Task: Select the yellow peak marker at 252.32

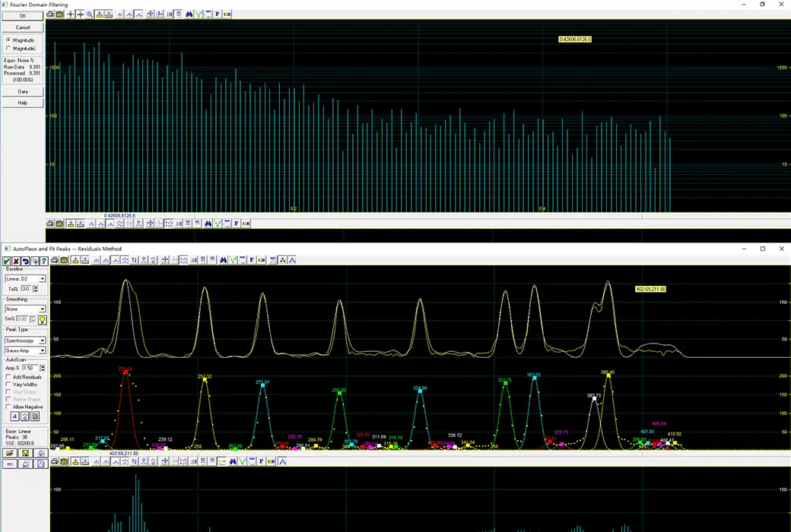Action: click(205, 380)
